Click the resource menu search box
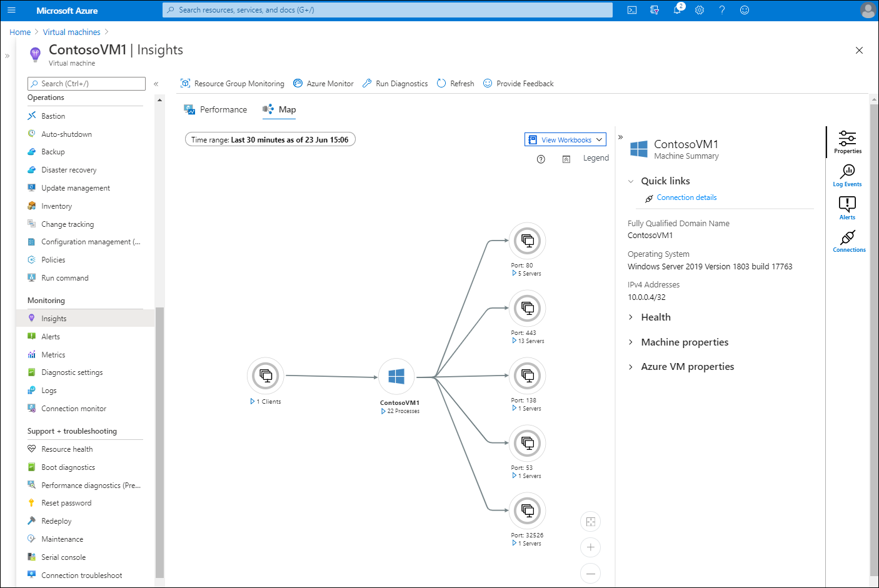 86,84
